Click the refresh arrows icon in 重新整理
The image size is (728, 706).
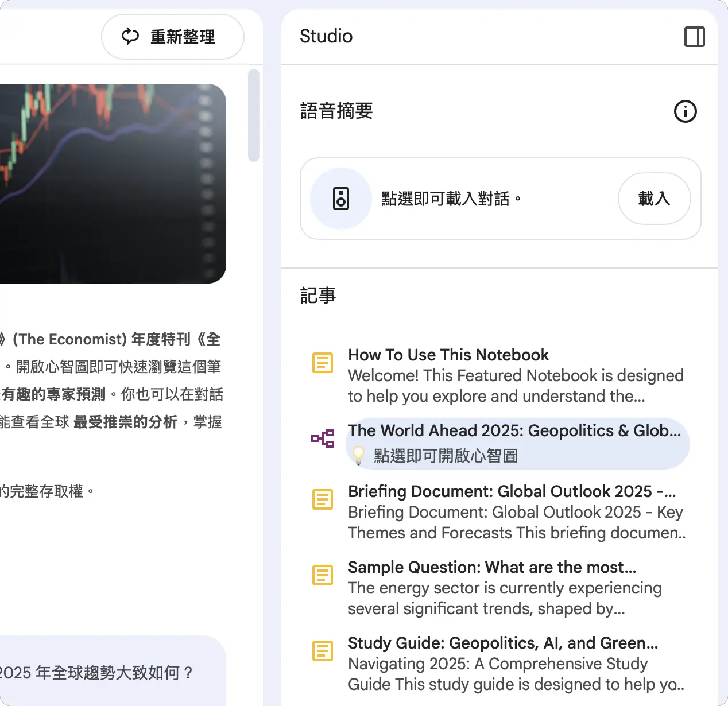pos(130,37)
